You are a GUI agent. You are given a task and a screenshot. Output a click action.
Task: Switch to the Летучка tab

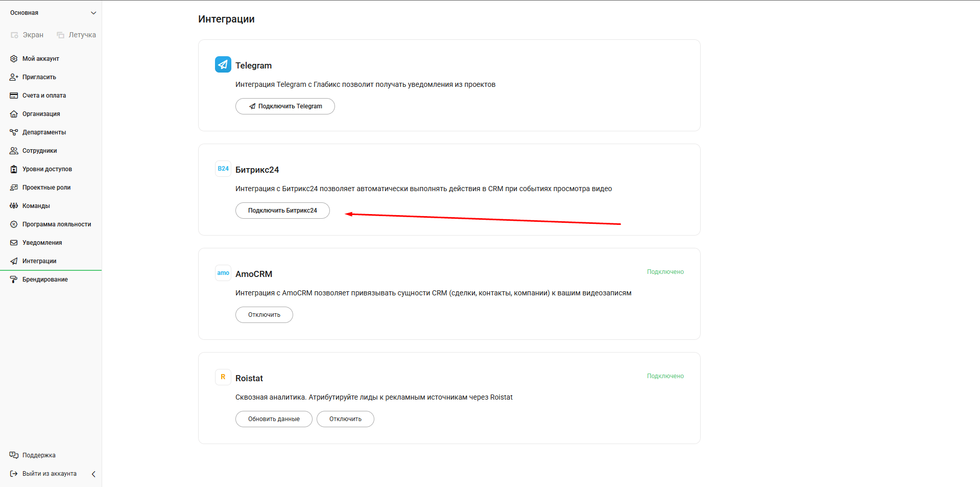coord(77,35)
